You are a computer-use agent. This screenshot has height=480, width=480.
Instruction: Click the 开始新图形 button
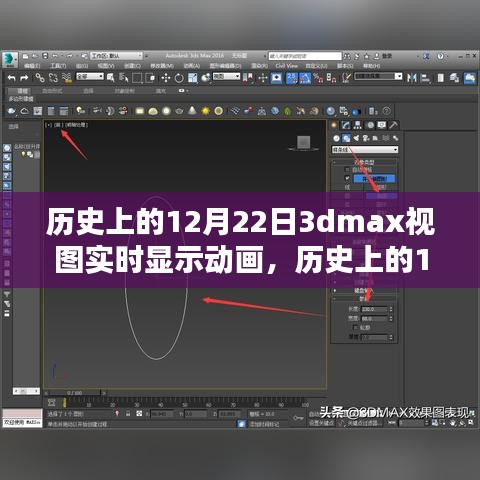(374, 179)
